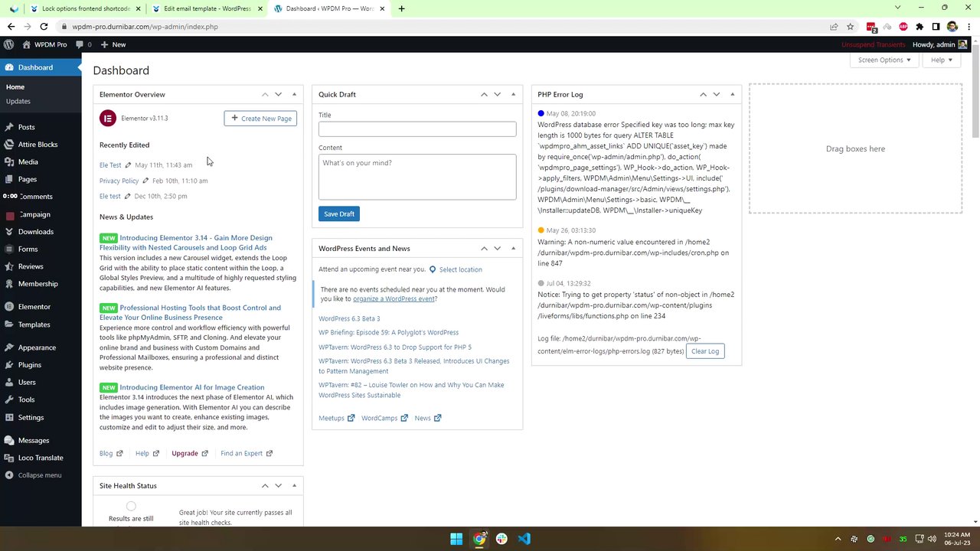Bookmark this page with star icon
Image resolution: width=980 pixels, height=551 pixels.
(x=851, y=26)
